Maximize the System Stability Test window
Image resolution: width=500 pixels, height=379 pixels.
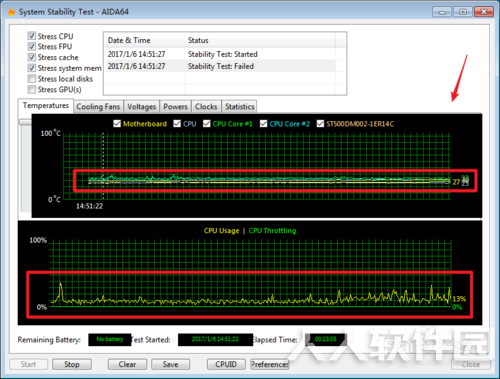[x=463, y=12]
